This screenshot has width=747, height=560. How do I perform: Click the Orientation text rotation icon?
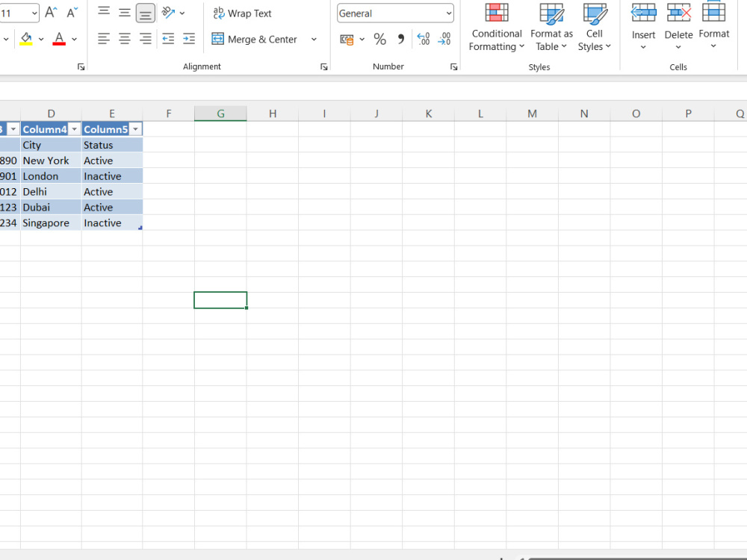pos(168,13)
